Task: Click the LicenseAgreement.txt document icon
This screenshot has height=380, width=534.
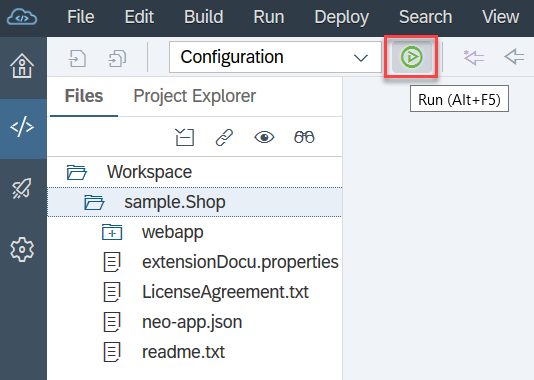Action: (112, 292)
